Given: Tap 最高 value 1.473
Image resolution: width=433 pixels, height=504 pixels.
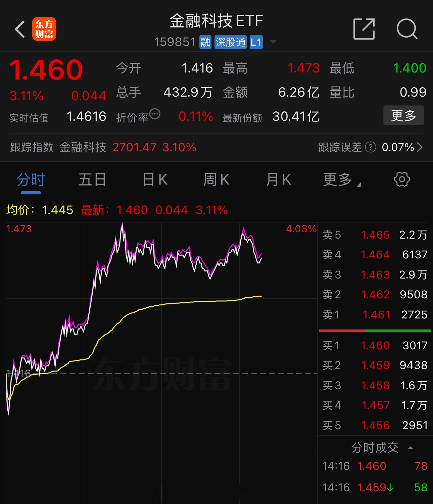Looking at the screenshot, I should tap(303, 68).
